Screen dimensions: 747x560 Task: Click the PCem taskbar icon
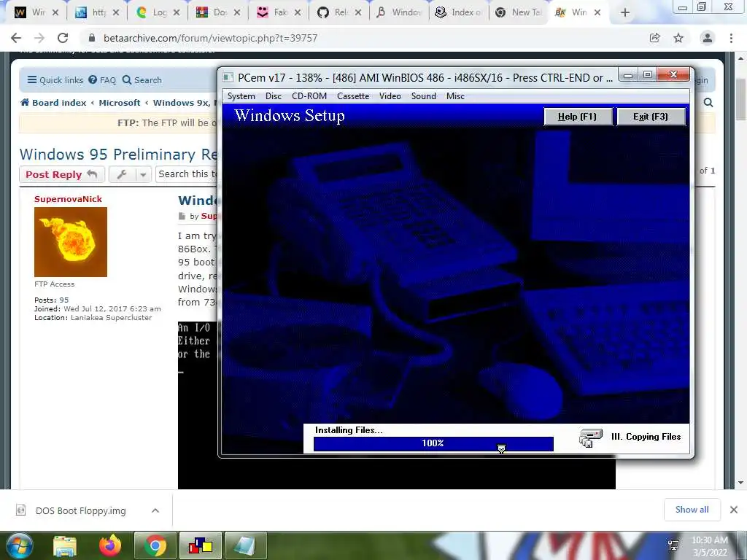point(201,545)
